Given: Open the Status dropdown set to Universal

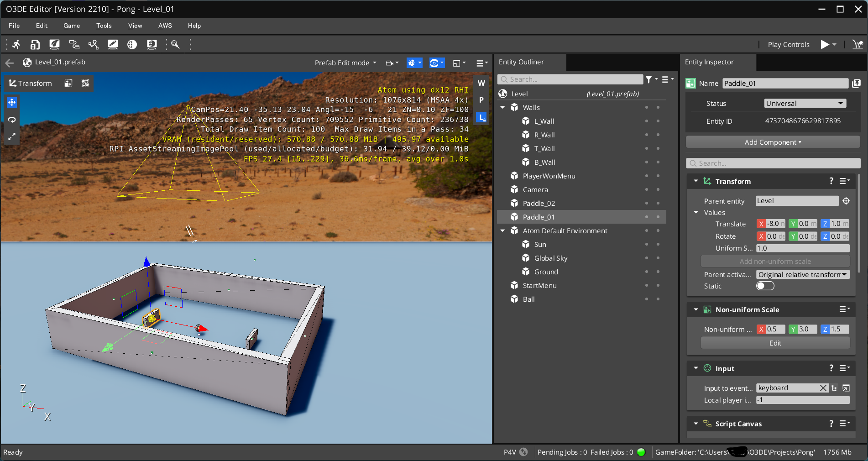Looking at the screenshot, I should click(805, 103).
